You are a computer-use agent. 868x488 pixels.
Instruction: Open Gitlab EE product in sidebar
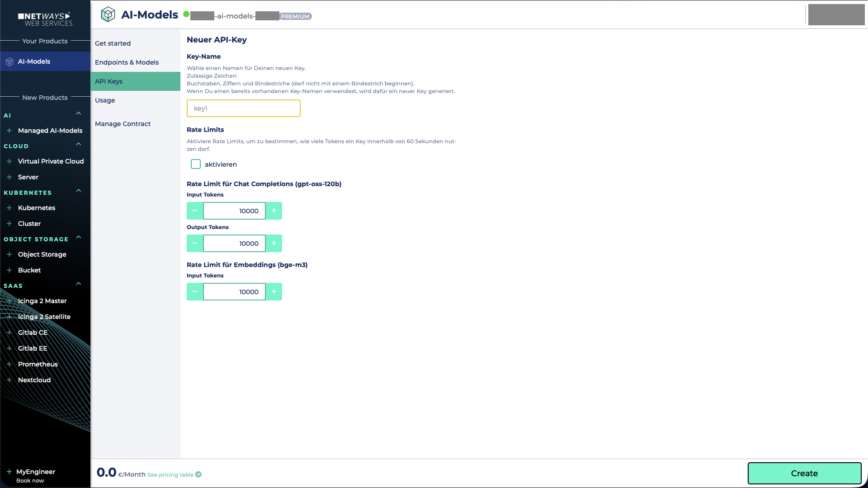(x=33, y=348)
